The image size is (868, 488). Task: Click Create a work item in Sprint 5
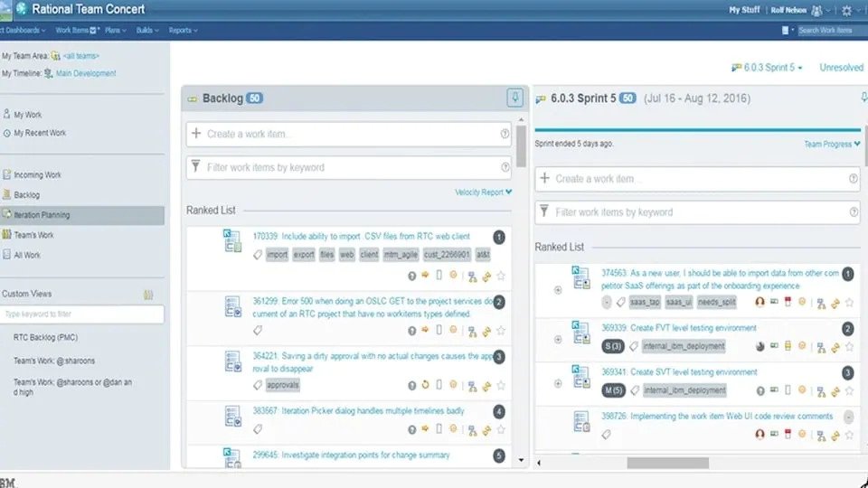pyautogui.click(x=697, y=179)
